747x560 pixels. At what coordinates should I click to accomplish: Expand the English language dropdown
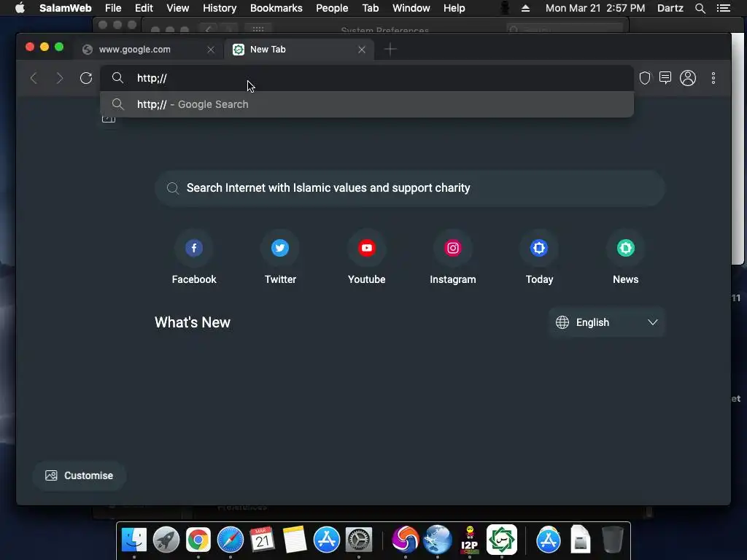click(x=606, y=322)
